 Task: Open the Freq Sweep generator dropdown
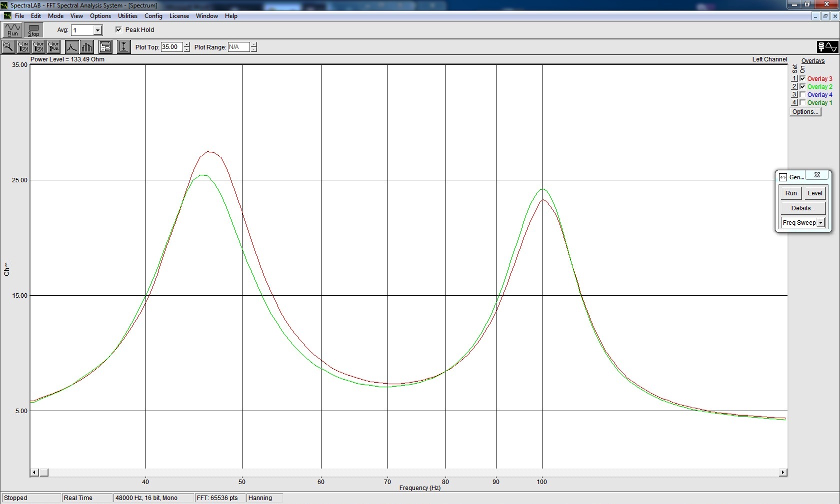820,223
